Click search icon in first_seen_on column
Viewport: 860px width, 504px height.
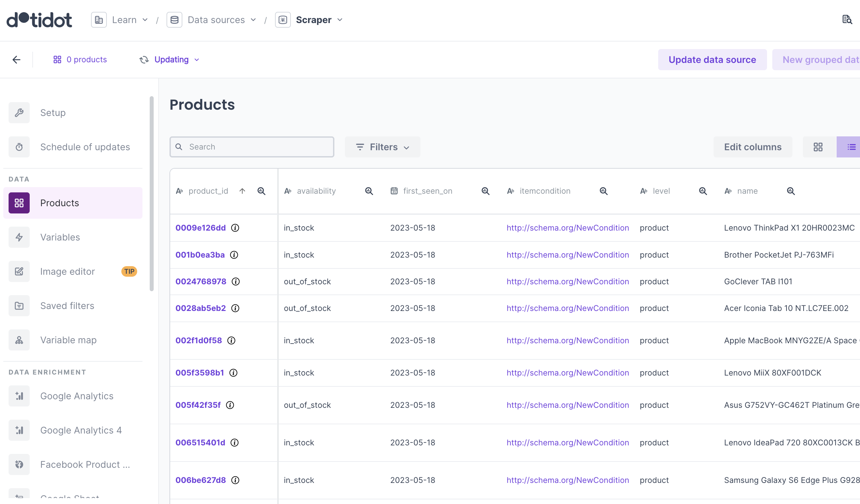coord(485,191)
